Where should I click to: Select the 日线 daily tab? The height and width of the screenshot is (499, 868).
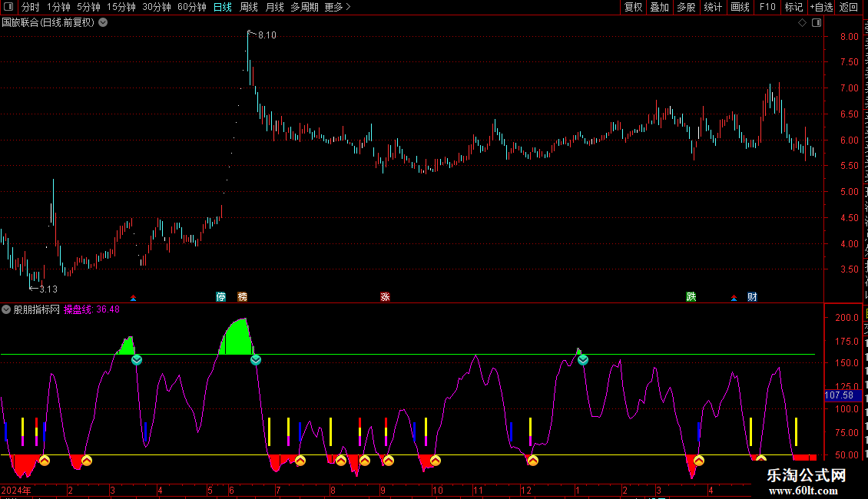tap(223, 7)
